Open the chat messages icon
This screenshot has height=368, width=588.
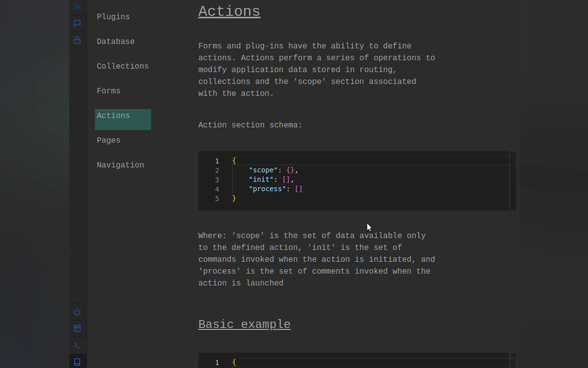coord(77,23)
